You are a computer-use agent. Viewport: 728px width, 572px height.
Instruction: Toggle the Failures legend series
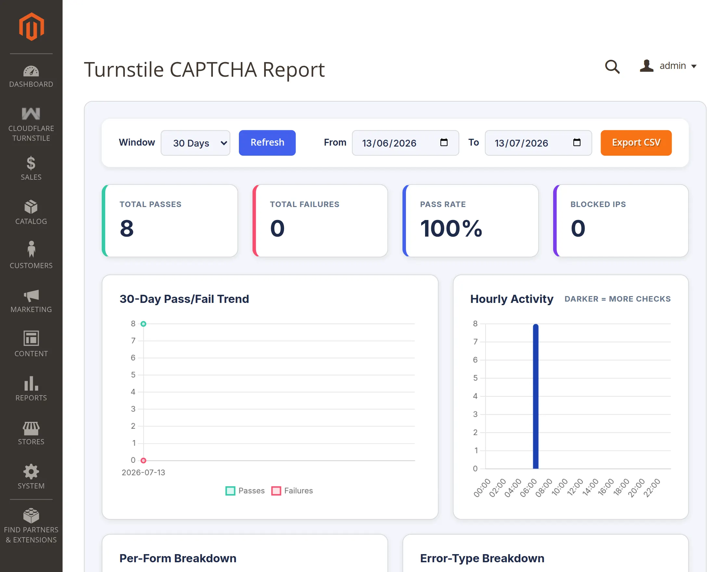[x=292, y=491]
